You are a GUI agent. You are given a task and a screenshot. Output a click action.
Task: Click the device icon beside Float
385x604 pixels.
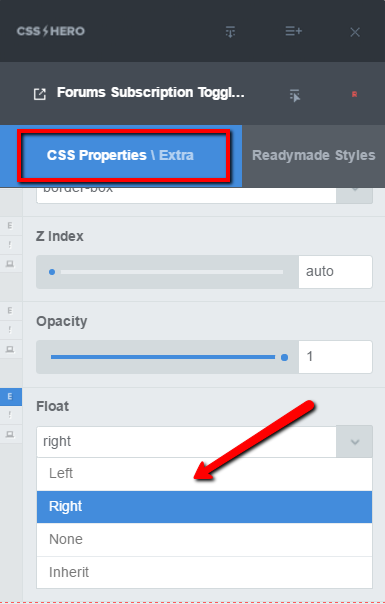pos(10,435)
